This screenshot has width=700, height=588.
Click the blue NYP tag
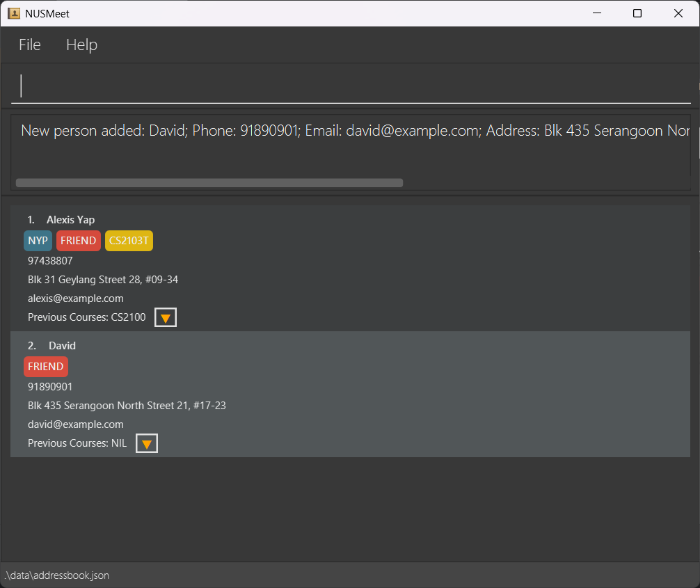click(38, 241)
